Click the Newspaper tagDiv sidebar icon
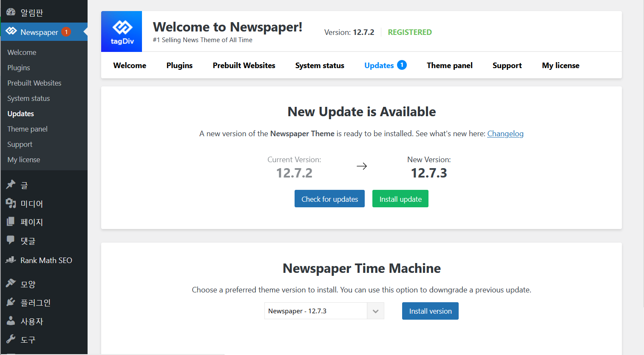Image resolution: width=644 pixels, height=355 pixels. (11, 31)
